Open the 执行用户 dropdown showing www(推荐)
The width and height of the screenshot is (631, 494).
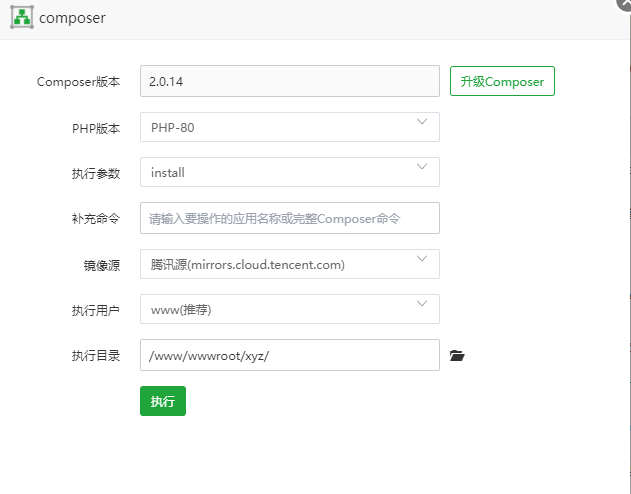click(x=290, y=309)
